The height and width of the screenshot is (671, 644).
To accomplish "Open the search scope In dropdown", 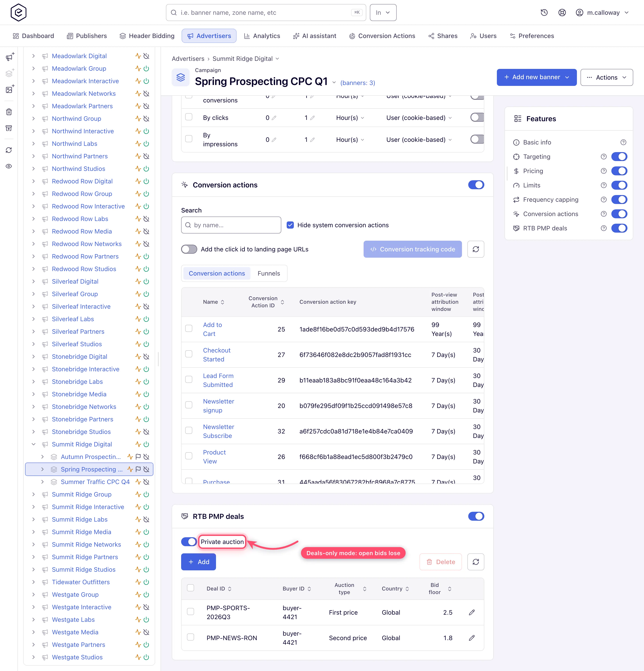I will 383,13.
